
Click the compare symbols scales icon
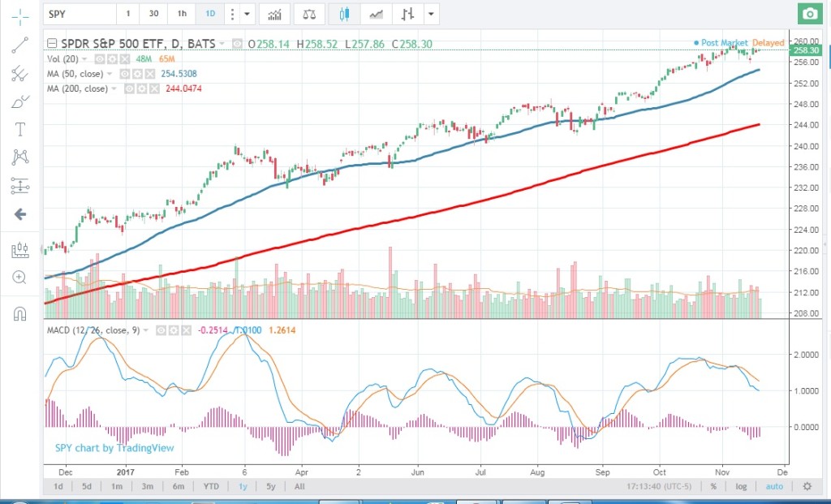308,14
